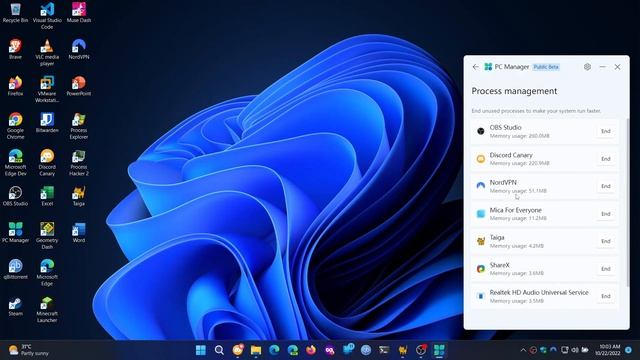
Task: Click the process list scrollbar
Action: [627, 203]
